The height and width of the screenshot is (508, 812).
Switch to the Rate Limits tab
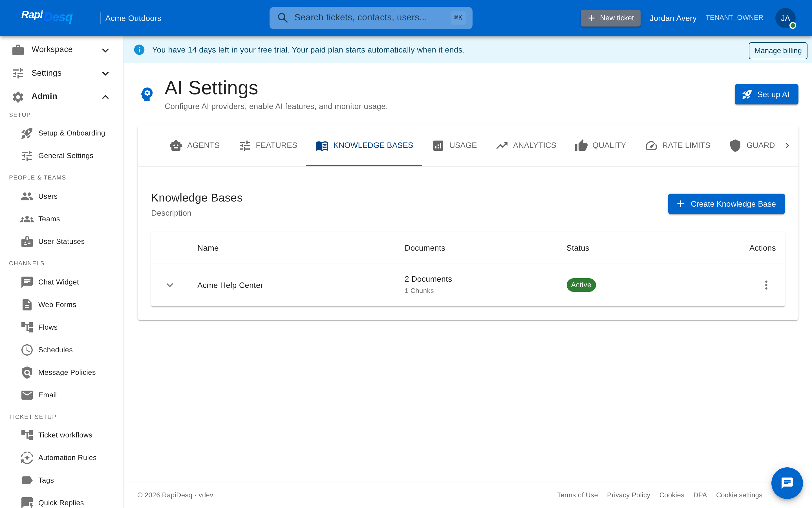pos(678,145)
